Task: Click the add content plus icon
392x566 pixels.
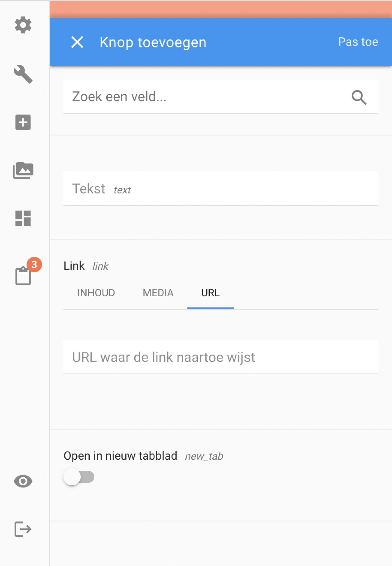Action: point(23,122)
